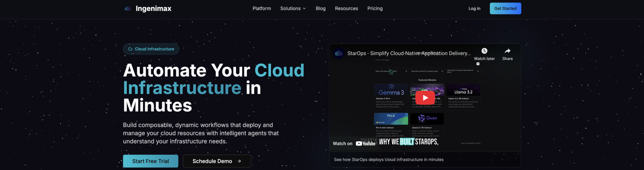The image size is (644, 170).
Task: View the Pricing page
Action: [375, 8]
